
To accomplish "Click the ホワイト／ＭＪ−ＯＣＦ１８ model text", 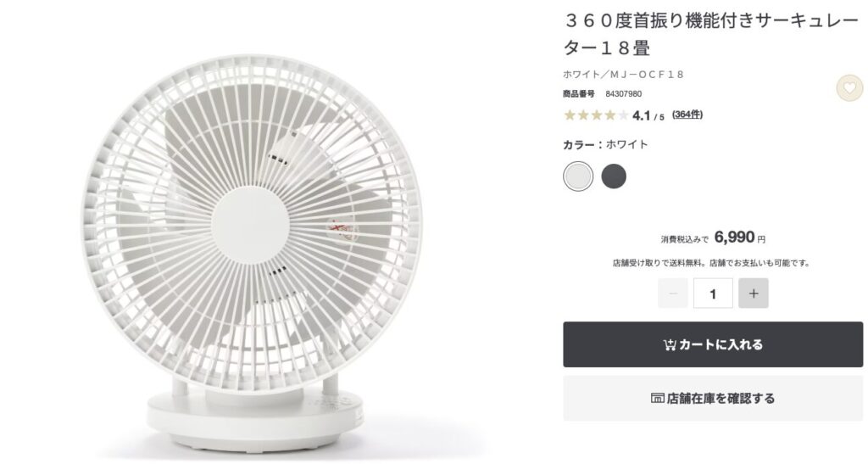I will 623,74.
